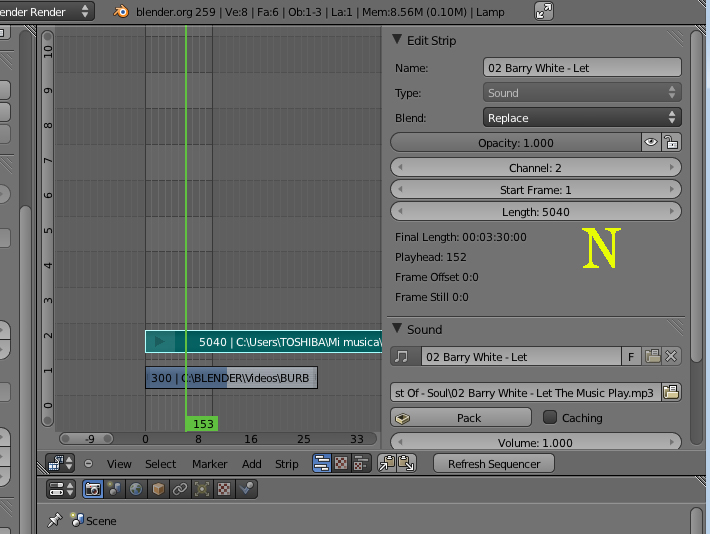Switch to Sequencer view type
The width and height of the screenshot is (710, 534).
(322, 463)
